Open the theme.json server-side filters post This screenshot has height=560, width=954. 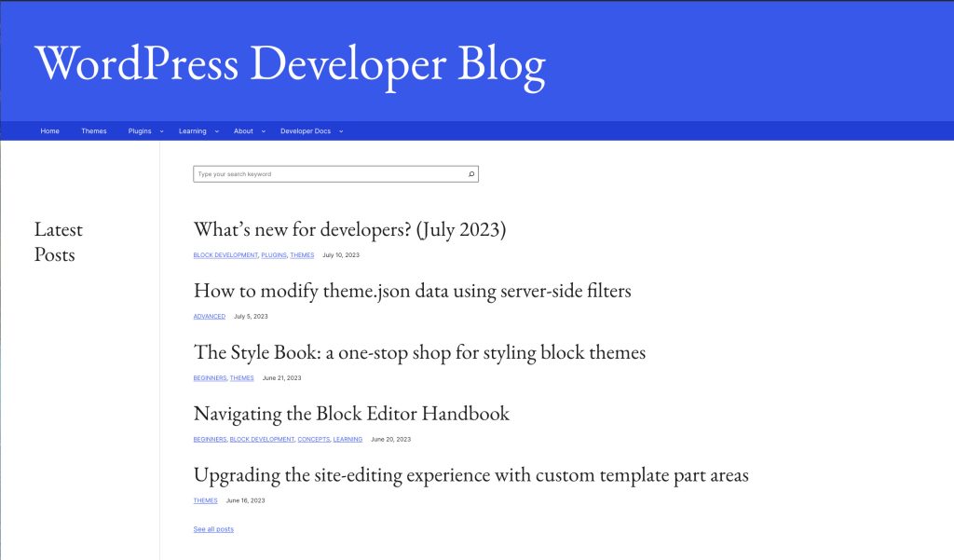point(413,291)
